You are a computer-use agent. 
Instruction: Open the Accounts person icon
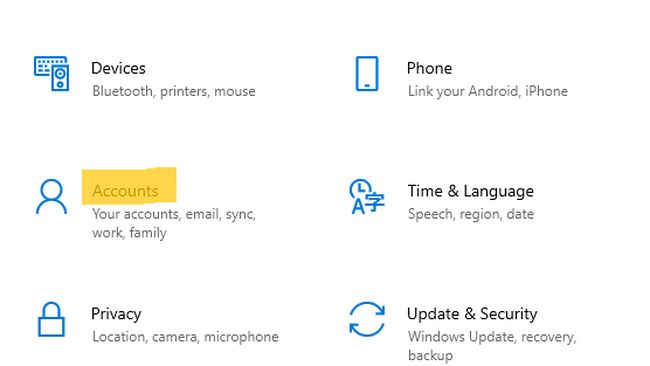coord(51,196)
